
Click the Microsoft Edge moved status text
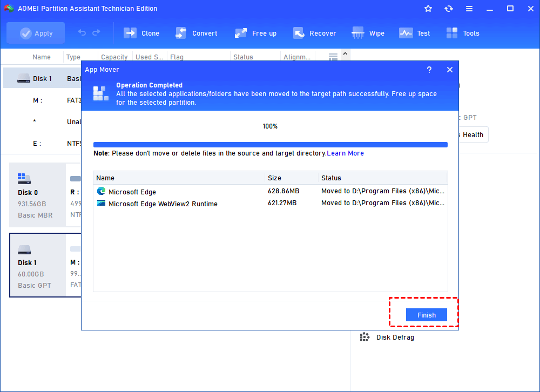point(383,191)
